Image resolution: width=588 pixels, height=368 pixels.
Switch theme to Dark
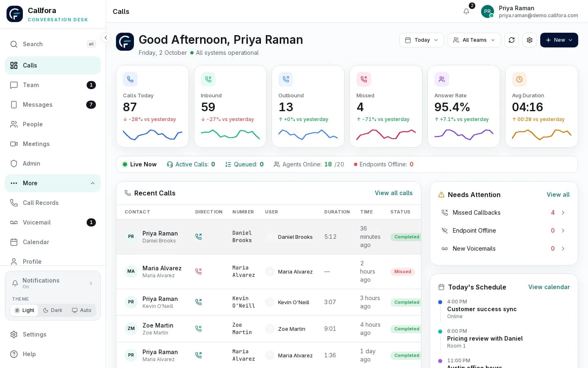click(53, 310)
